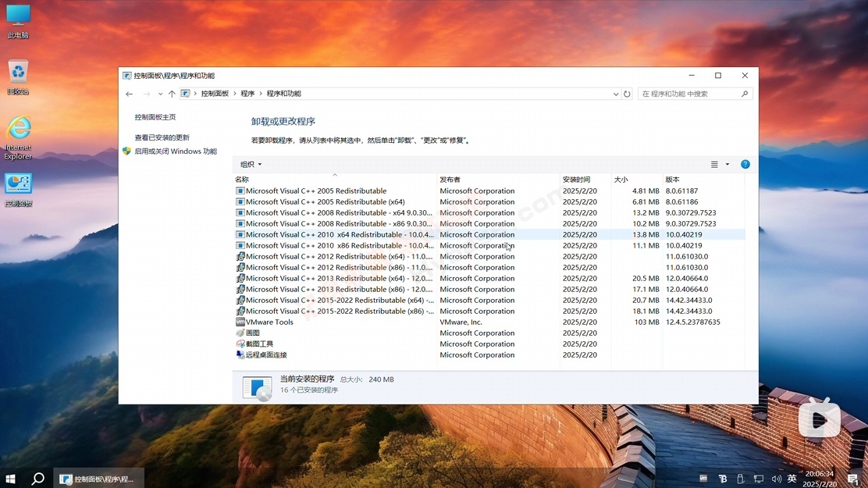This screenshot has width=868, height=488.
Task: Select Visual C++ 2008 Redistributable x64 9.0.30 row
Action: 489,212
